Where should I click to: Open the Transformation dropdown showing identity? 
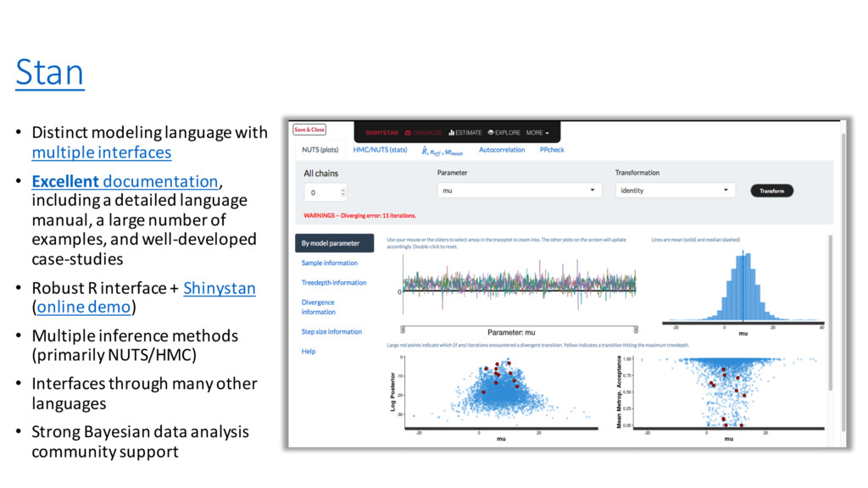coord(675,191)
